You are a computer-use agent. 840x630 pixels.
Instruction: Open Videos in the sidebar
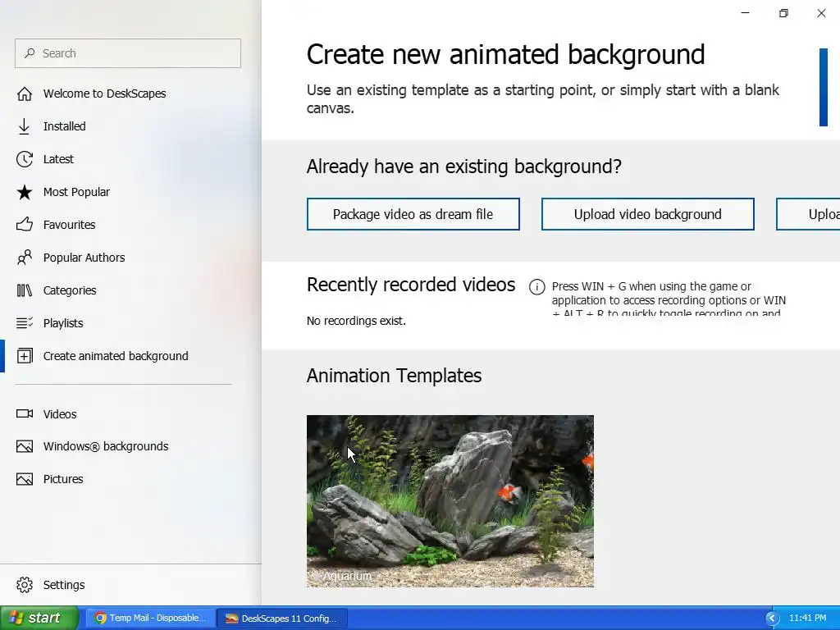tap(60, 414)
